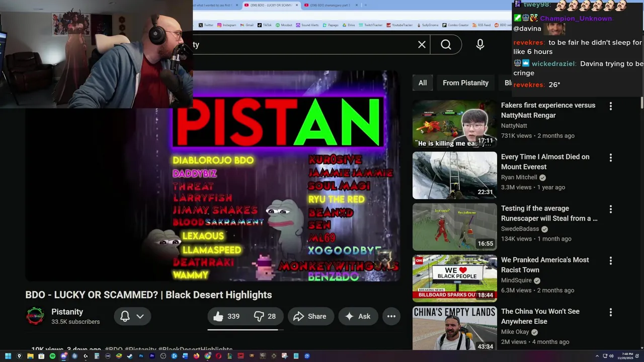This screenshot has width=644, height=362.
Task: Open the Twitter bookmark
Action: tap(206, 25)
